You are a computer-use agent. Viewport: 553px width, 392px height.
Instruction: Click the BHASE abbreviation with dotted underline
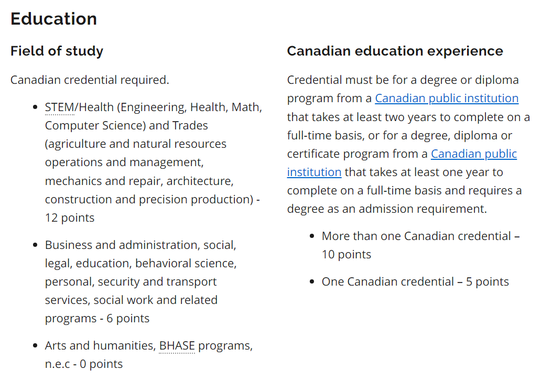(177, 346)
